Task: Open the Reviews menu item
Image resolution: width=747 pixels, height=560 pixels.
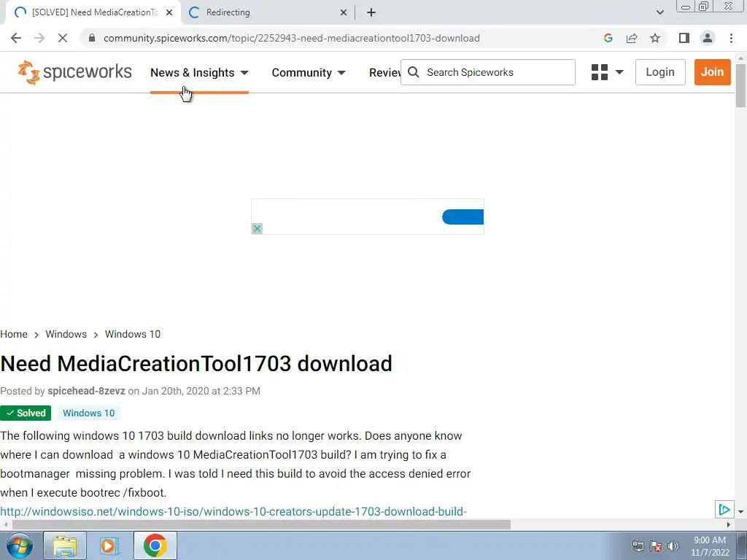Action: tap(385, 73)
